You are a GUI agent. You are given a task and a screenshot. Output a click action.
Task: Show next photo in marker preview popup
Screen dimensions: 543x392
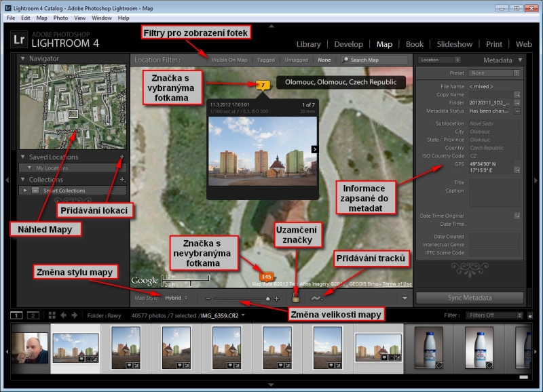[x=314, y=149]
